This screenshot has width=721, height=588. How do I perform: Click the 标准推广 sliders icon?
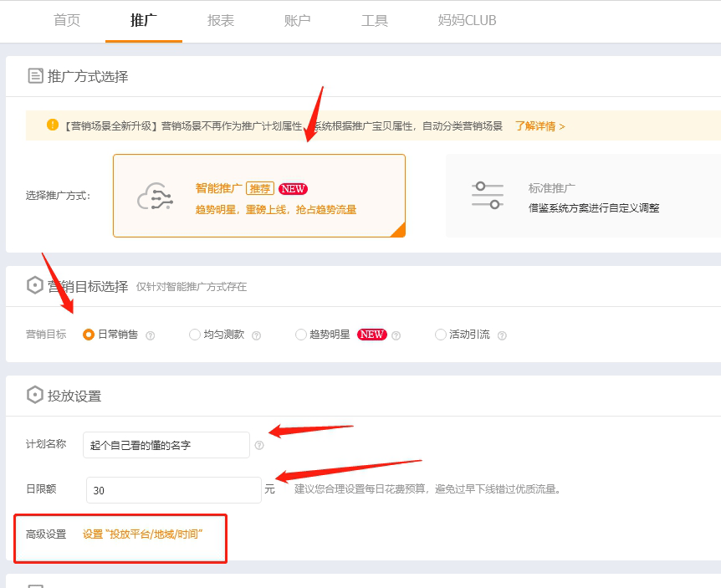487,195
